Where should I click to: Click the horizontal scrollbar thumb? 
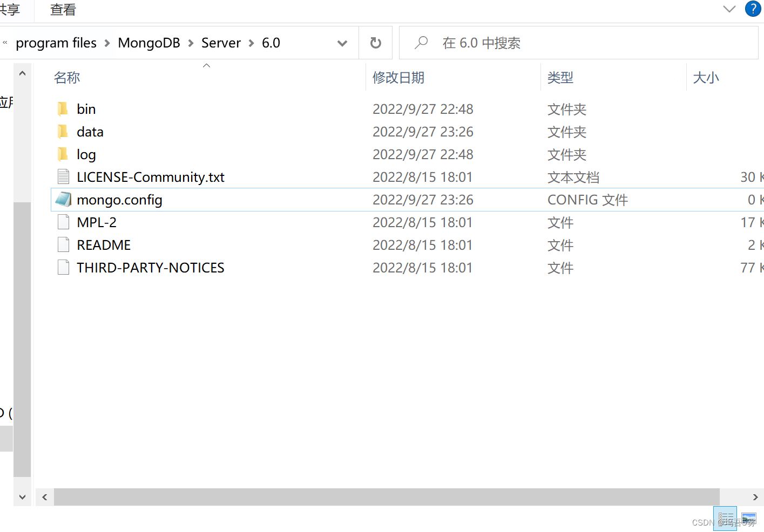tap(387, 497)
